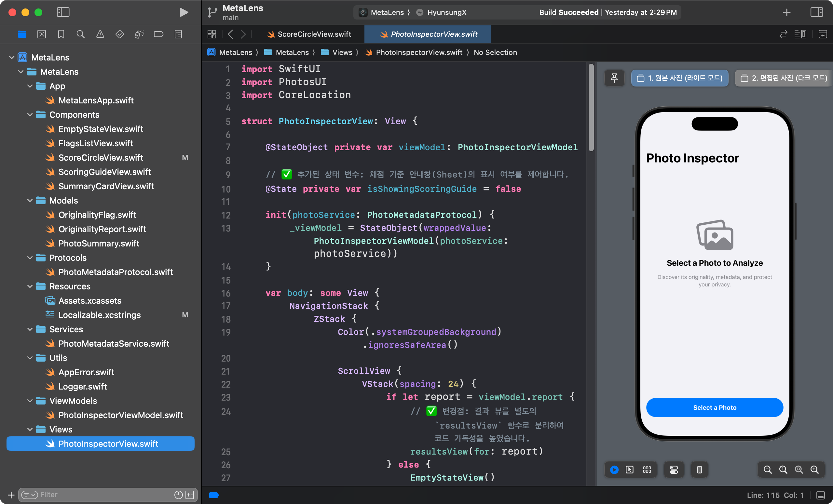Select the dark mode preview tab

(784, 78)
